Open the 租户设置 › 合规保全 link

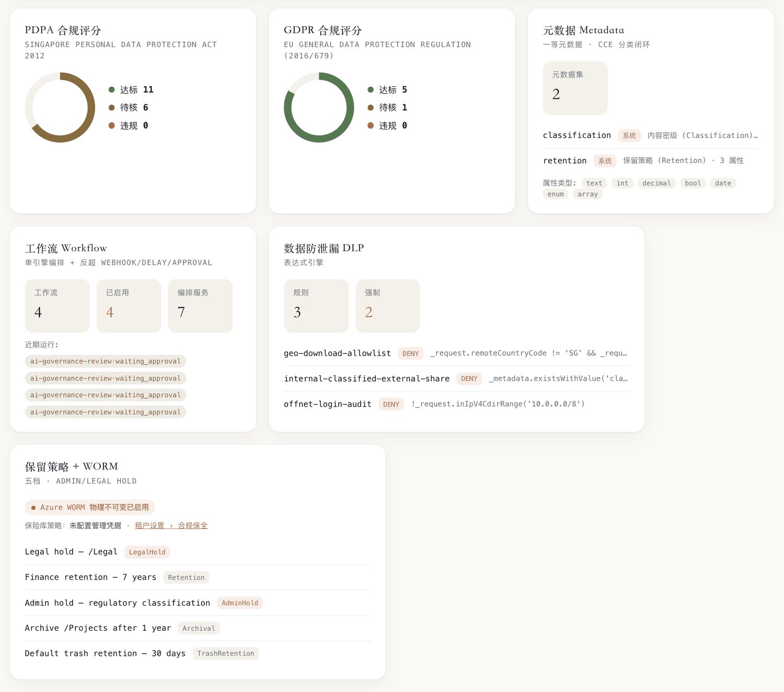click(x=171, y=525)
